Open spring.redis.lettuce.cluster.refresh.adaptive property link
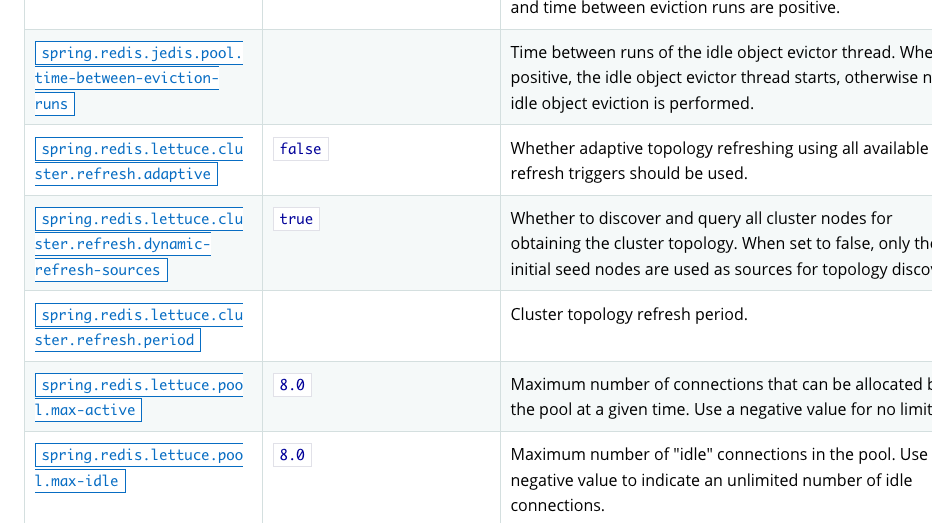The width and height of the screenshot is (932, 523). 138,161
